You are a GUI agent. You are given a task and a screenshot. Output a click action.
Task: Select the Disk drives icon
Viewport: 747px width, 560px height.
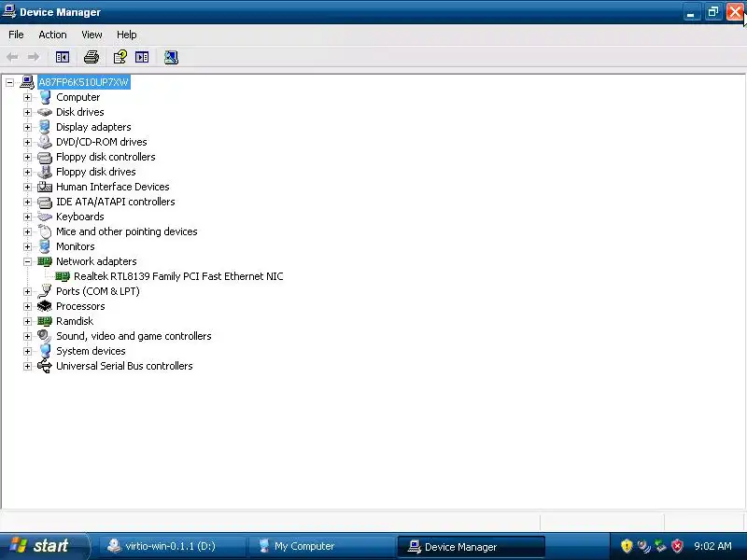coord(45,112)
